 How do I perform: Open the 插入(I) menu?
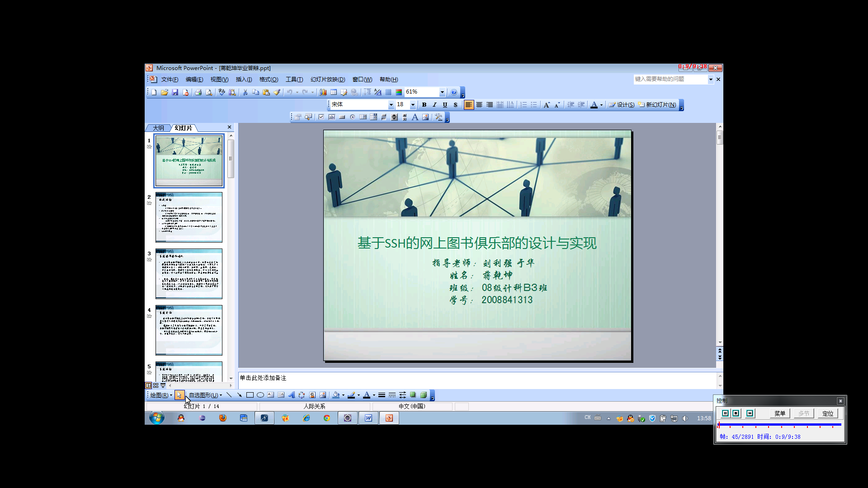point(244,80)
